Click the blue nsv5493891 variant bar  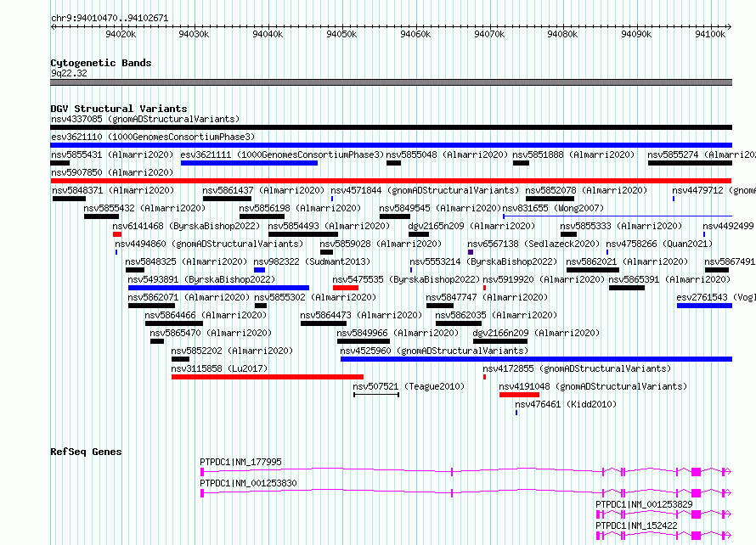click(x=218, y=288)
